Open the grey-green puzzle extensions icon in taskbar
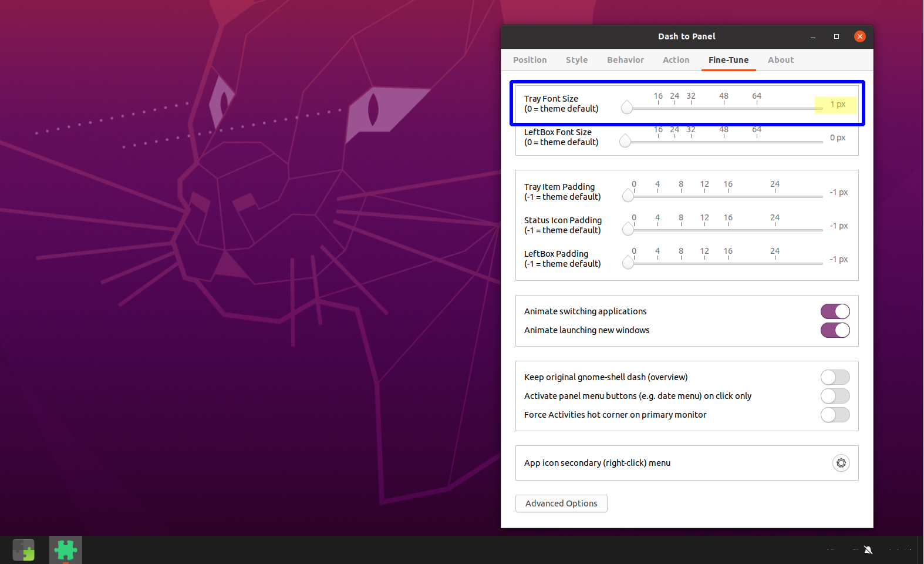 23,550
